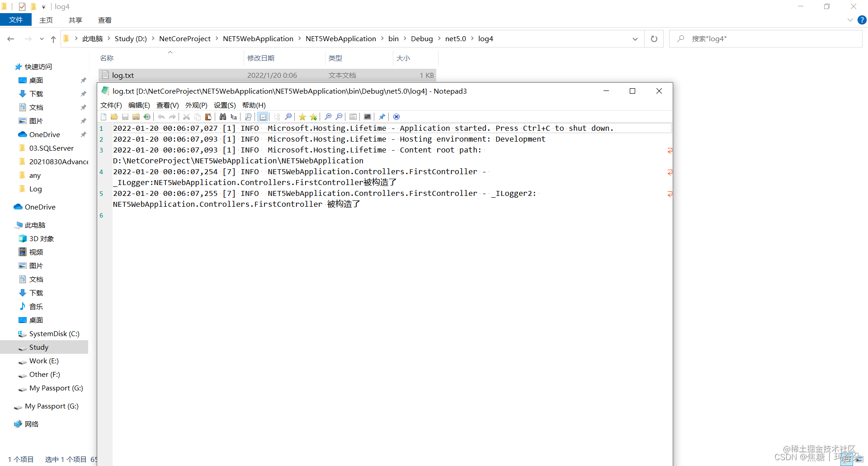Click the New document icon in Notepad3 toolbar
Viewport: 868px width, 466px height.
(x=104, y=117)
